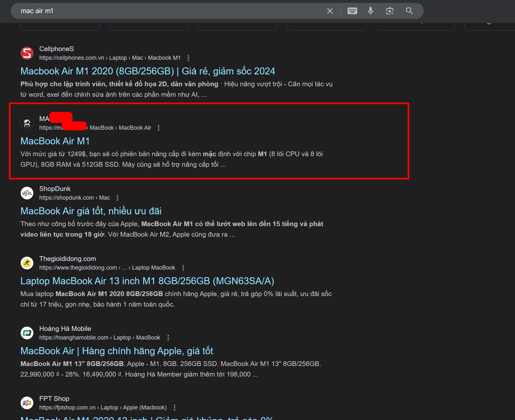Viewport: 515px width, 420px height.
Task: Open more options for the Thegioididong result
Action: coord(183,268)
